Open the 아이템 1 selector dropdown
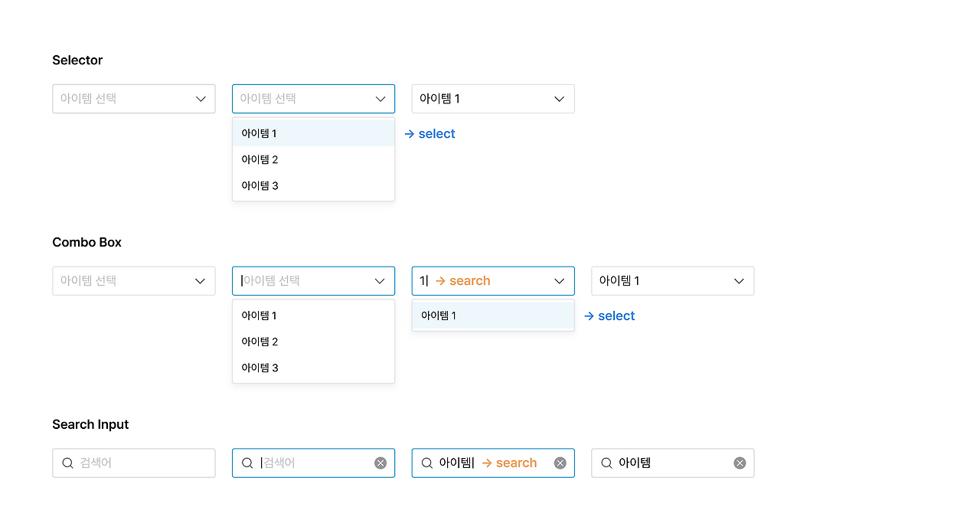This screenshot has width=980, height=530. (x=492, y=98)
